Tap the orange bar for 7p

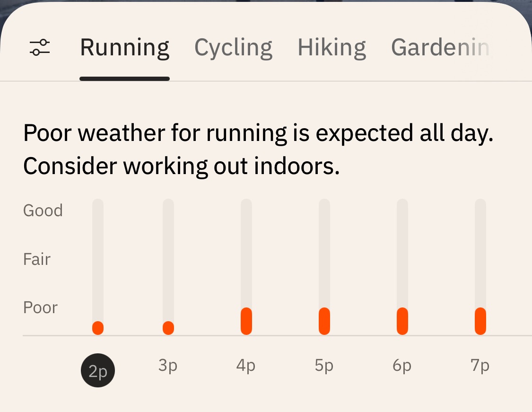(480, 321)
